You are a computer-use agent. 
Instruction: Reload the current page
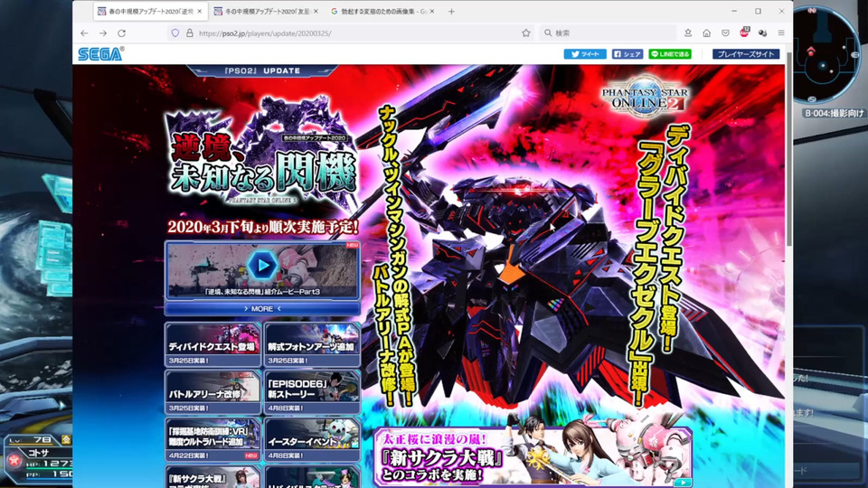click(x=122, y=33)
